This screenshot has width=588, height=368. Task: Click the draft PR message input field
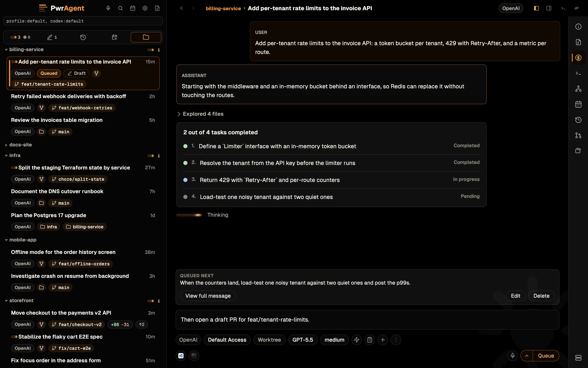coord(367,320)
